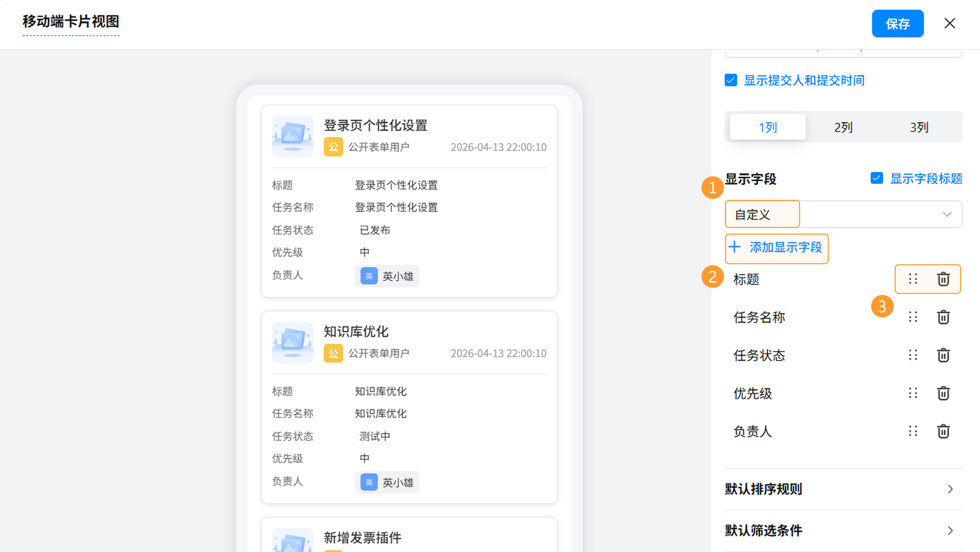The height and width of the screenshot is (552, 980).
Task: Click drag handle next to 任务状态
Action: (913, 355)
